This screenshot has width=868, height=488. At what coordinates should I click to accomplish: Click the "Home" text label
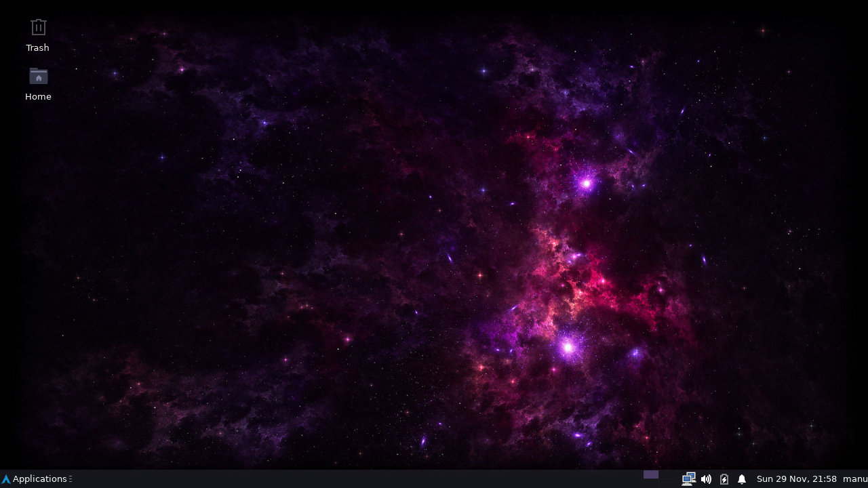tap(38, 97)
